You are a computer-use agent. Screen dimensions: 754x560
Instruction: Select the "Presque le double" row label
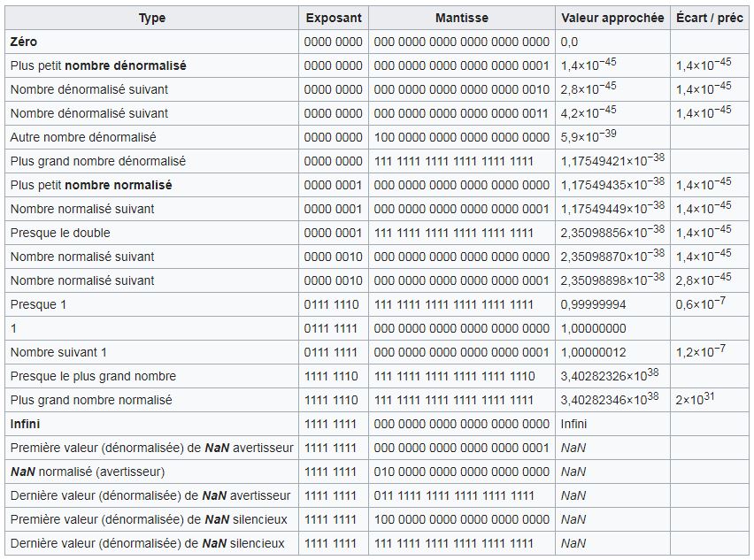pyautogui.click(x=60, y=233)
